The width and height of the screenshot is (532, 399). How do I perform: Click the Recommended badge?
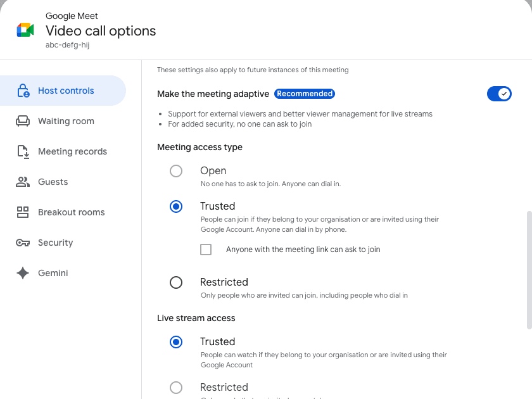click(305, 94)
